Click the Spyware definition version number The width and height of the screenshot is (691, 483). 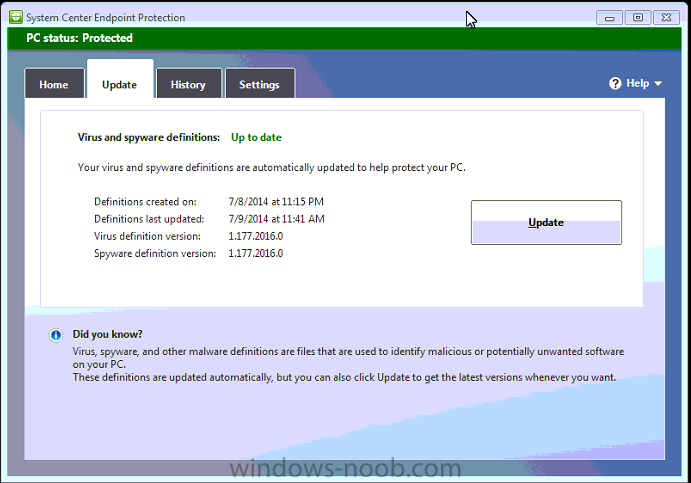click(256, 253)
